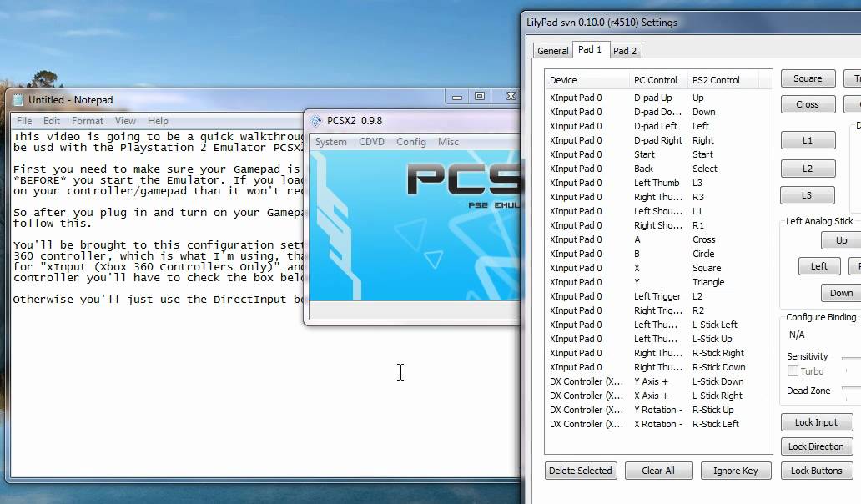
Task: Select the Y Axis + L-Stick Down row
Action: click(657, 381)
